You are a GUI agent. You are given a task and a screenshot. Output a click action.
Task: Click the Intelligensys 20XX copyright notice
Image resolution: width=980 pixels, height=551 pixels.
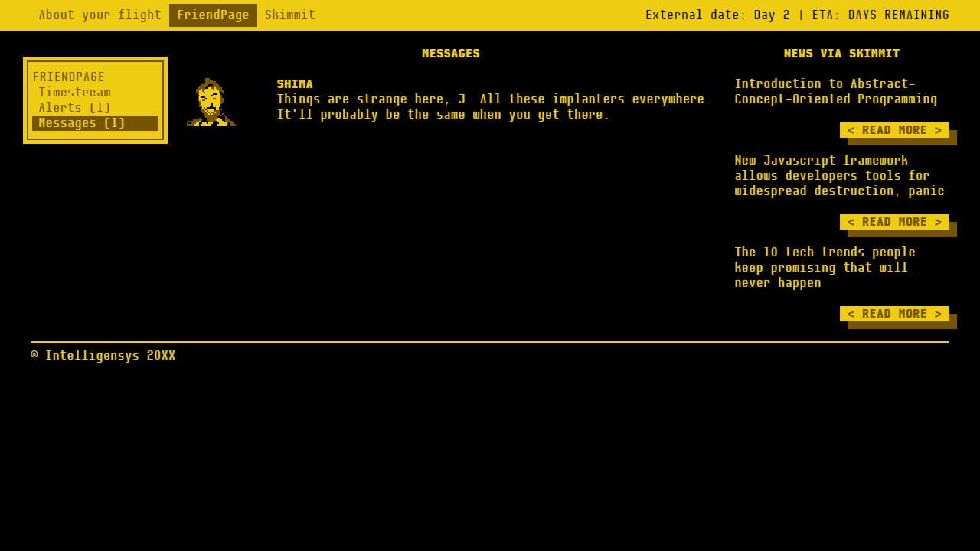coord(103,355)
